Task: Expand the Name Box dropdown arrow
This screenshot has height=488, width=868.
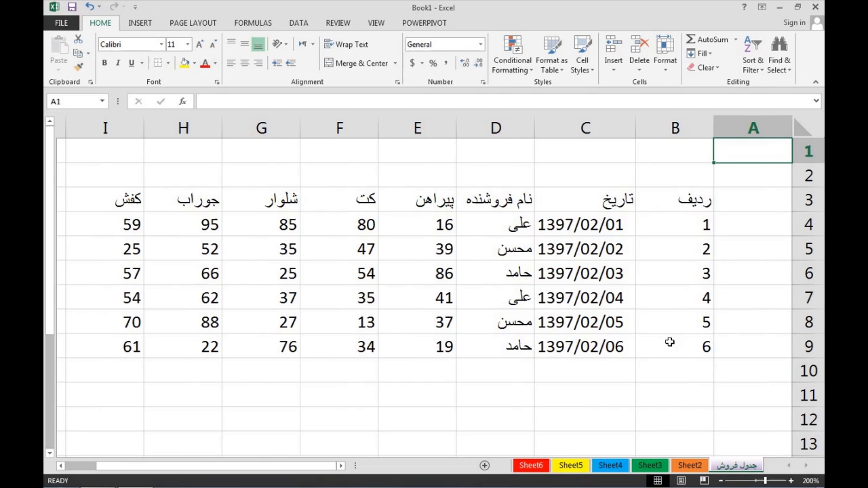Action: pos(102,101)
